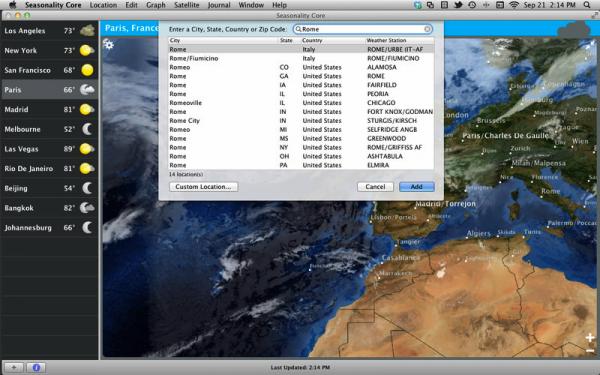The width and height of the screenshot is (600, 375).
Task: Select the Rome IL PEORIA result
Action: click(x=301, y=94)
